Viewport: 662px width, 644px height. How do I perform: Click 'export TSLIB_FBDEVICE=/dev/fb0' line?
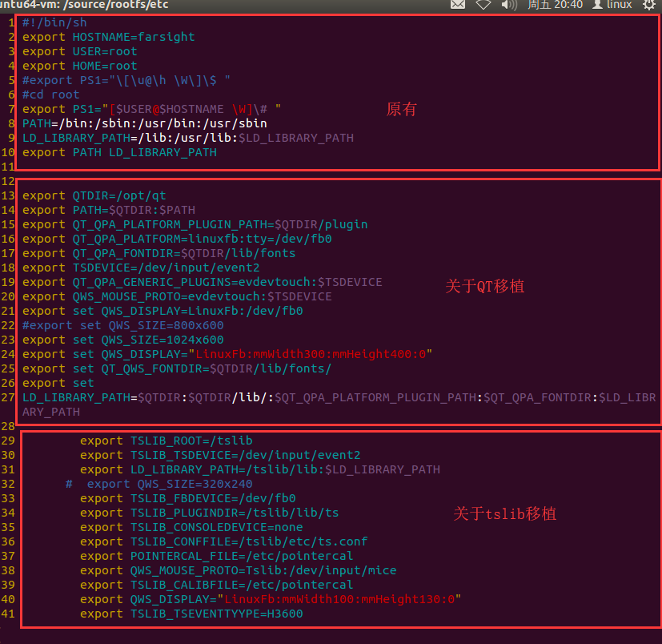coord(188,498)
